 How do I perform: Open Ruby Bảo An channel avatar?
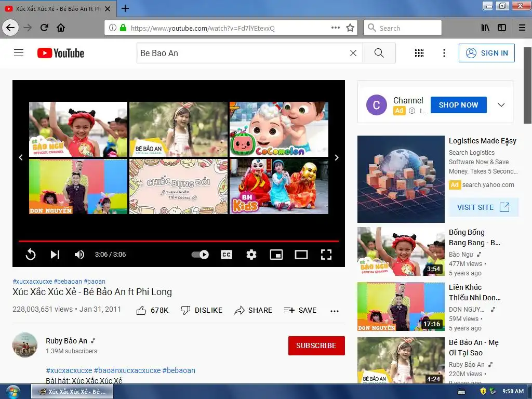(x=25, y=345)
